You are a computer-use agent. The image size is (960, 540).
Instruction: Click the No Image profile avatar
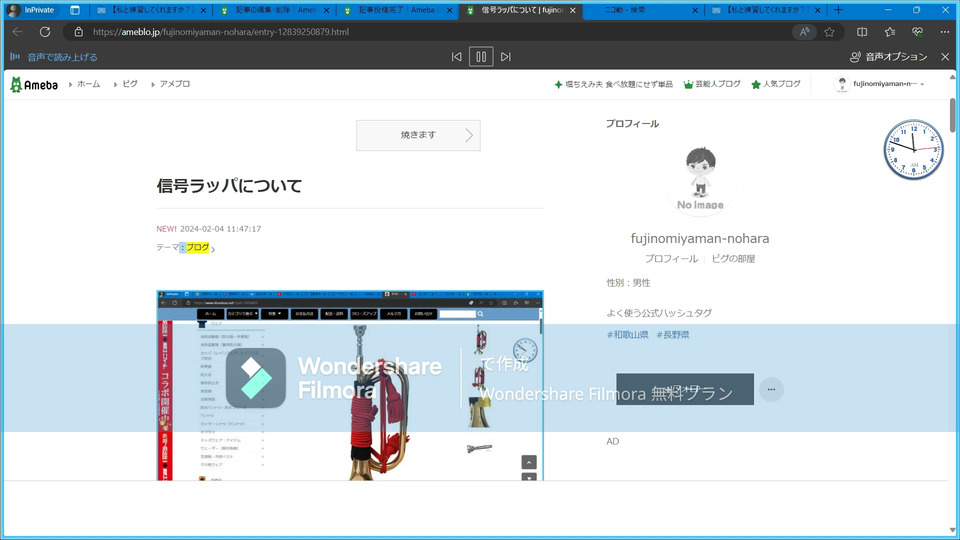pos(700,179)
